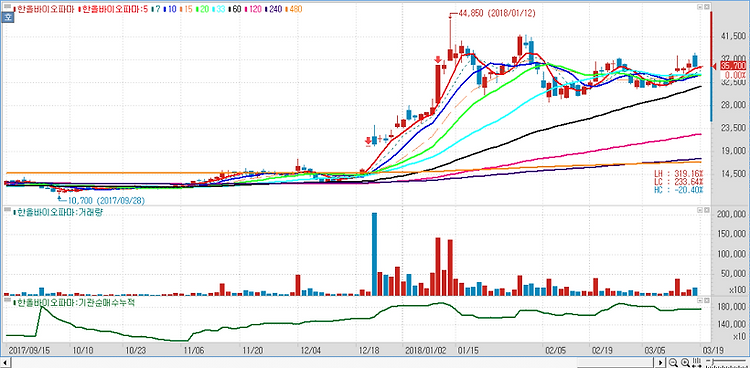Viewport: 750px width, 368px height.
Task: Click the scrollbar right arrow next to zoom icons
Action: pos(661,362)
